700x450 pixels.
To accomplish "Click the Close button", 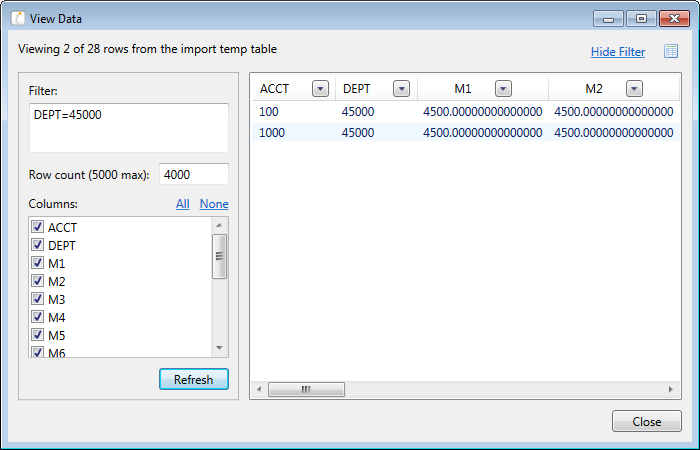I will 646,421.
